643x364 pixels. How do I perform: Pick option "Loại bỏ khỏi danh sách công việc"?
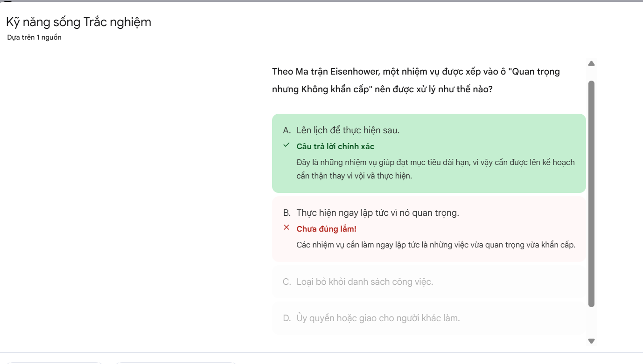[x=364, y=282]
